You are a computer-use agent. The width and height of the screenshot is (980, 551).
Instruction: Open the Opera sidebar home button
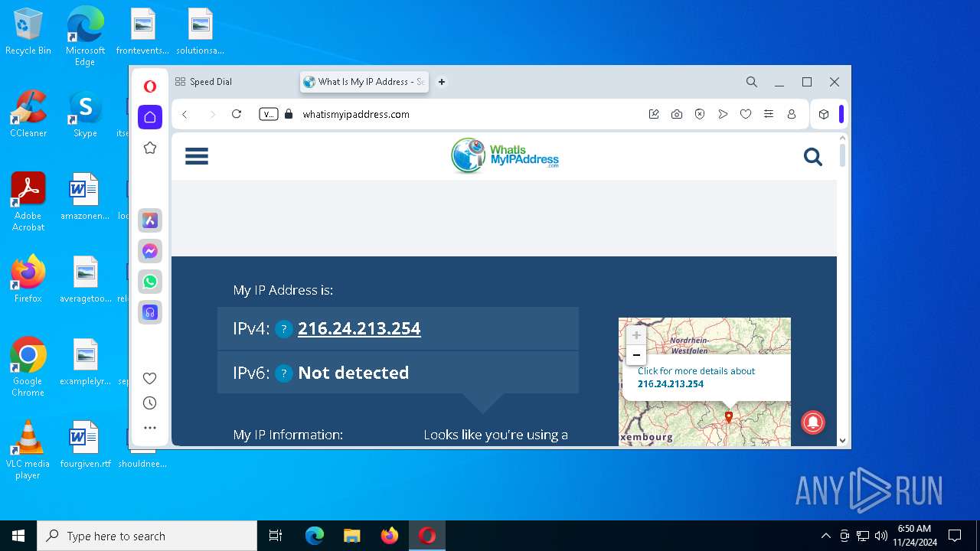[150, 117]
